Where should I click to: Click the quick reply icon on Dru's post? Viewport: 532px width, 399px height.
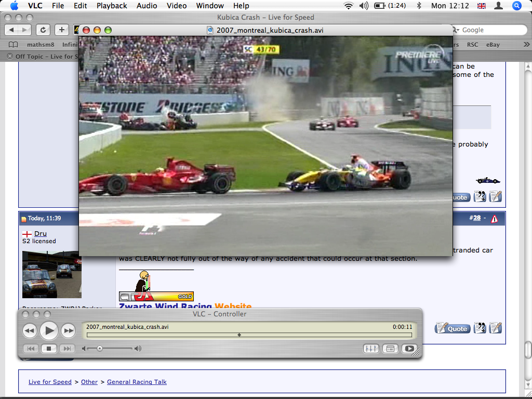point(495,328)
